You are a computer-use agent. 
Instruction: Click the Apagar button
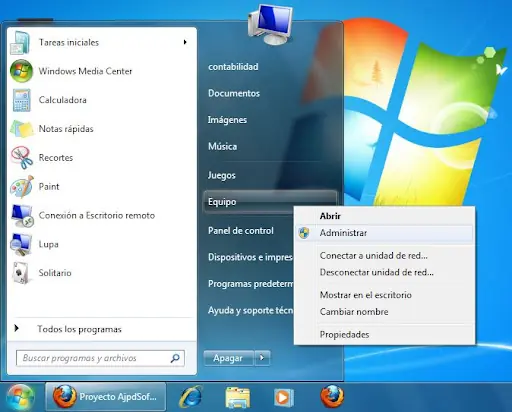point(229,358)
